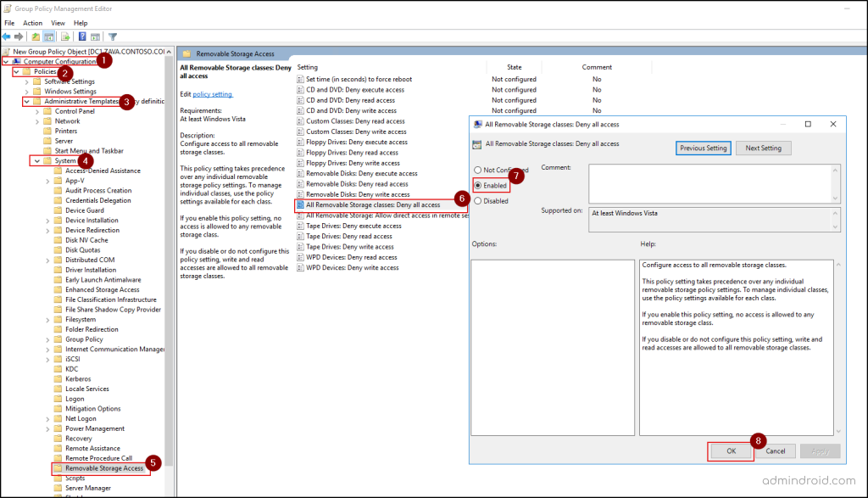Screen dimensions: 868x498
Task: Click the Up one level folder icon
Action: pyautogui.click(x=36, y=36)
